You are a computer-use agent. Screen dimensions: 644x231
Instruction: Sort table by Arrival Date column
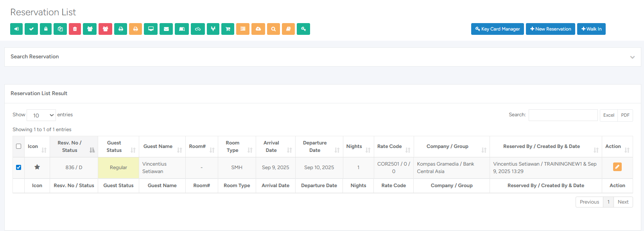[x=275, y=146]
